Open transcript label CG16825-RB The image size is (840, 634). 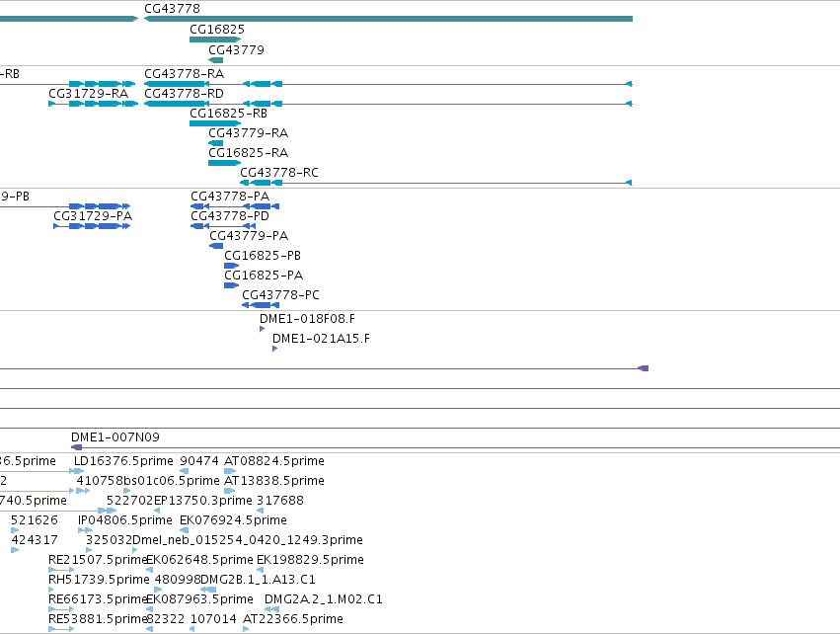pos(228,114)
